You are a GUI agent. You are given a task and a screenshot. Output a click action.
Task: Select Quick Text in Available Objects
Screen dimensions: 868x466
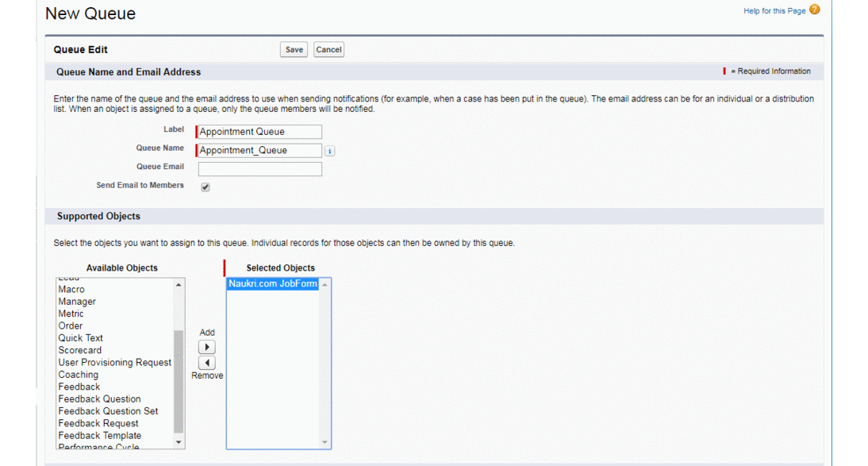(x=80, y=337)
